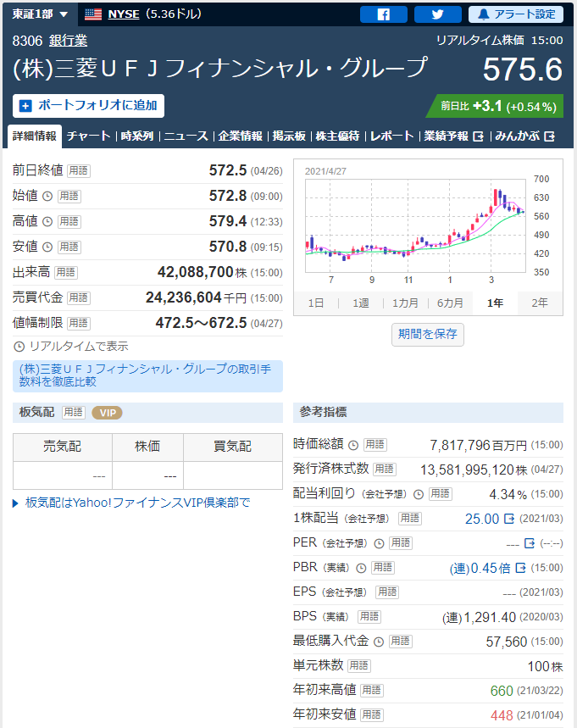Add stock with ポートフォリオに追加 button
This screenshot has height=728, width=577.
click(89, 106)
